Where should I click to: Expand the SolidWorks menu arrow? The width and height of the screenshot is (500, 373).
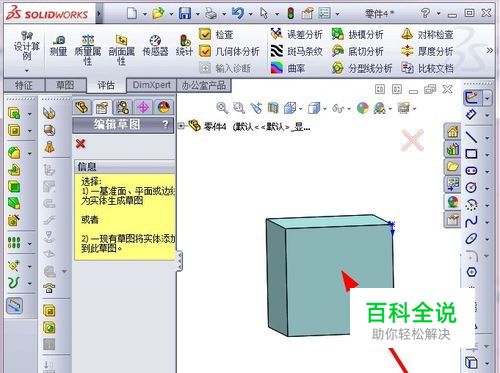click(x=99, y=14)
